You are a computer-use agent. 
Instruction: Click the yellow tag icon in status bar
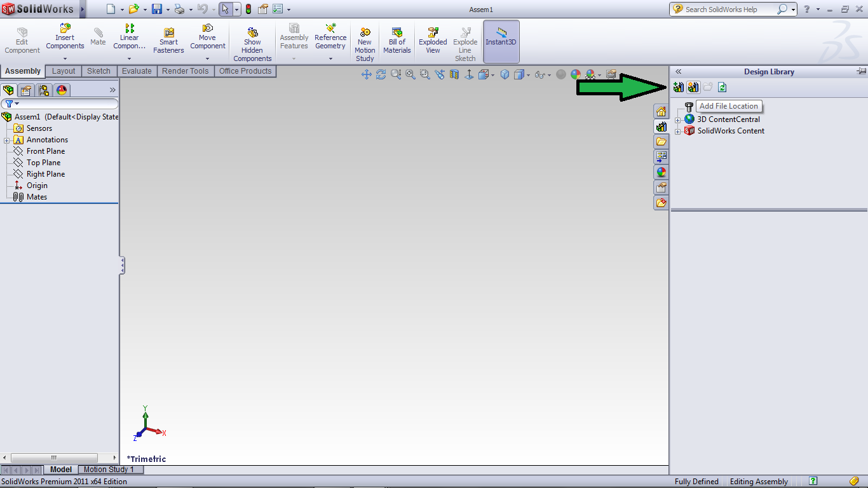(x=855, y=481)
